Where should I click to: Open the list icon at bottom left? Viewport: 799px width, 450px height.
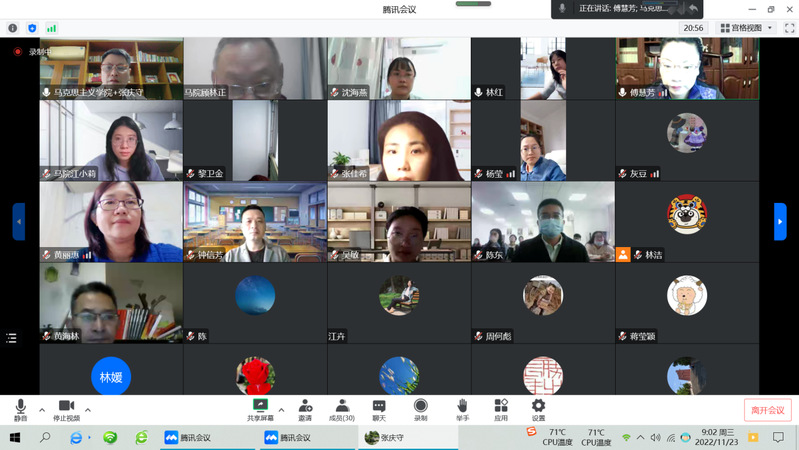click(x=11, y=337)
